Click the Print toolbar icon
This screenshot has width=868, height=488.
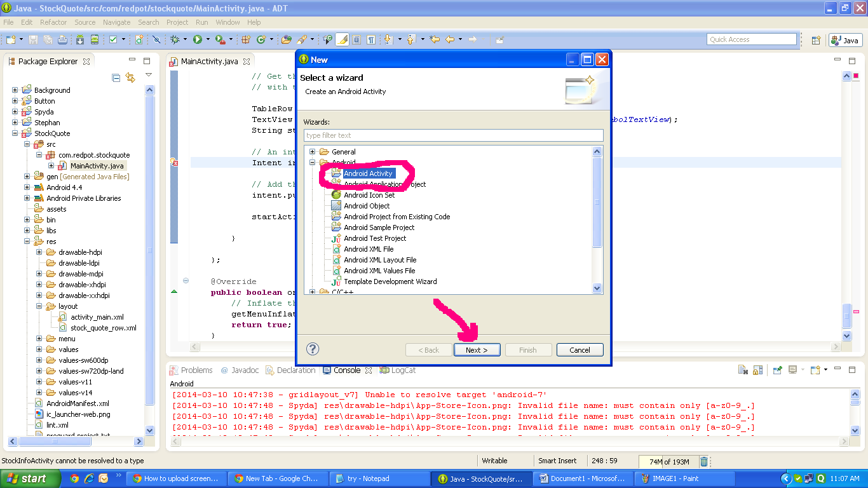tap(63, 39)
